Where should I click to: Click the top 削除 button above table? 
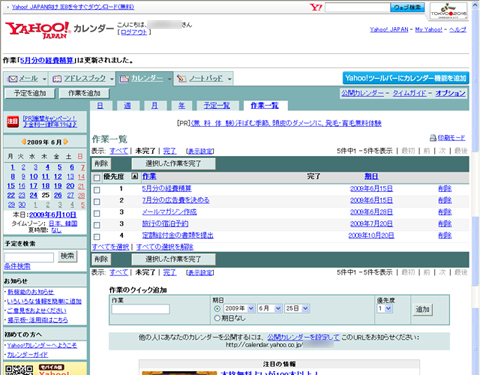point(101,163)
